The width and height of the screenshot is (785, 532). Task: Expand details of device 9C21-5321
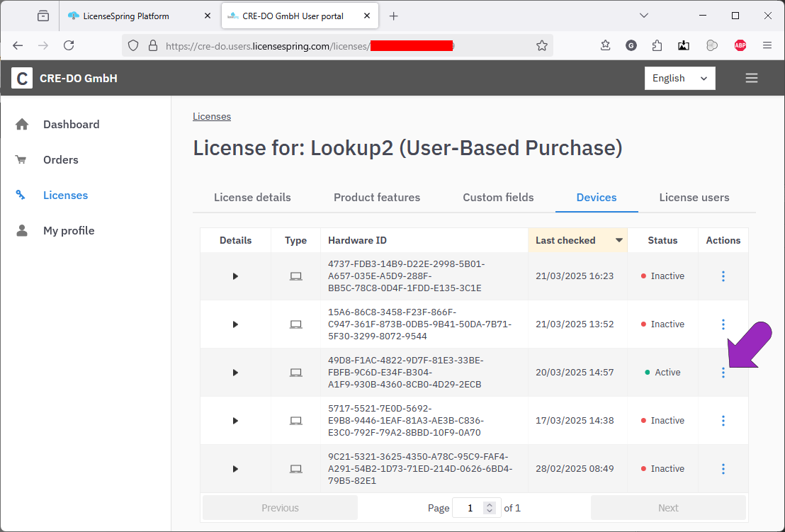[235, 469]
